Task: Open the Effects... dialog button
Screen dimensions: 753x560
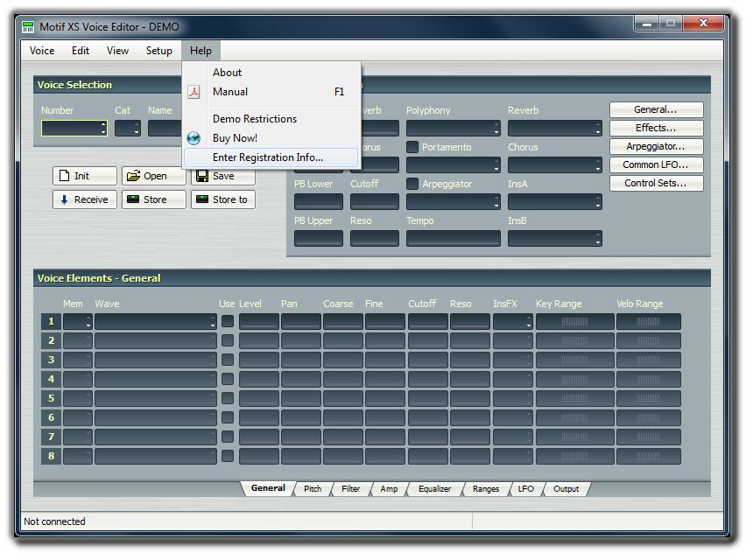Action: click(657, 128)
